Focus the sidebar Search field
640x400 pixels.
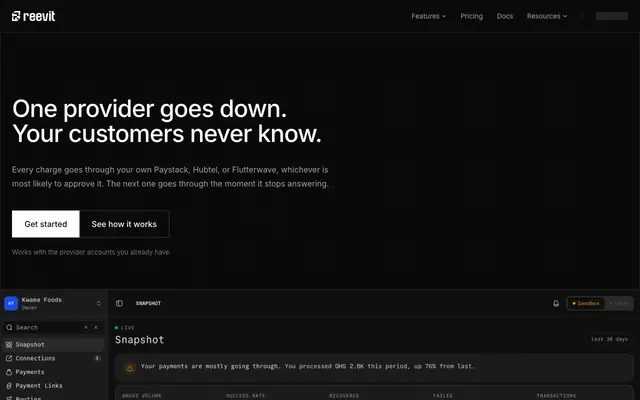53,327
